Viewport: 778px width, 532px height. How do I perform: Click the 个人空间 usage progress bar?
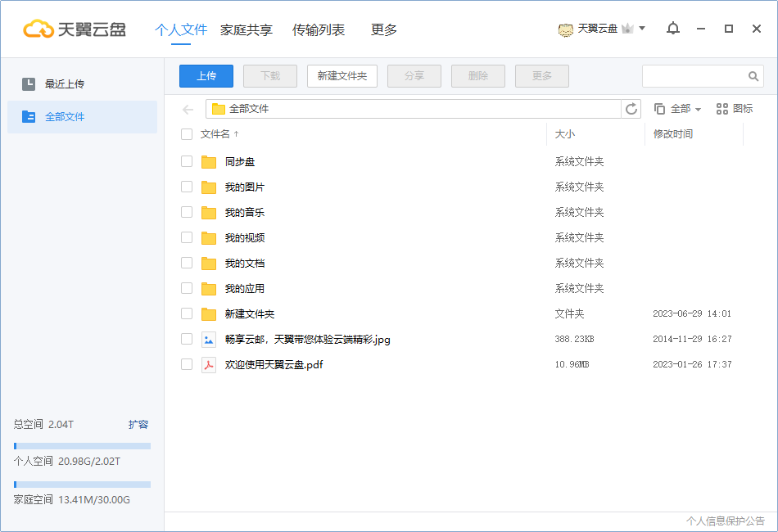[x=83, y=446]
